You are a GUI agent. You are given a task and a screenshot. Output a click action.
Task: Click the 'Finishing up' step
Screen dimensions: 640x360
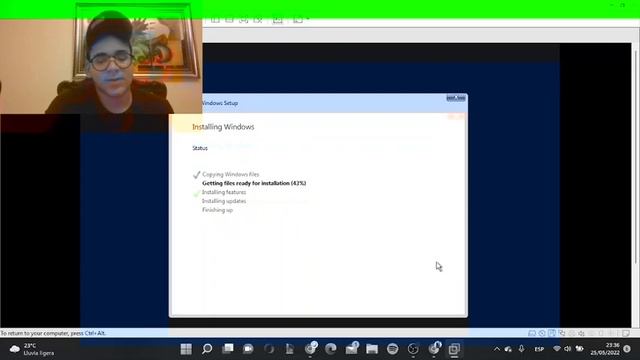coord(217,210)
